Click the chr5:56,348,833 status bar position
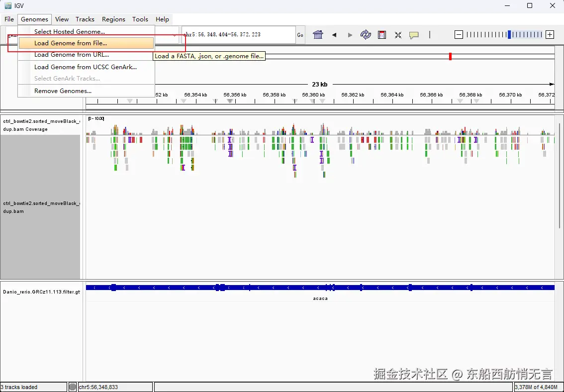564x392 pixels. (x=98, y=388)
